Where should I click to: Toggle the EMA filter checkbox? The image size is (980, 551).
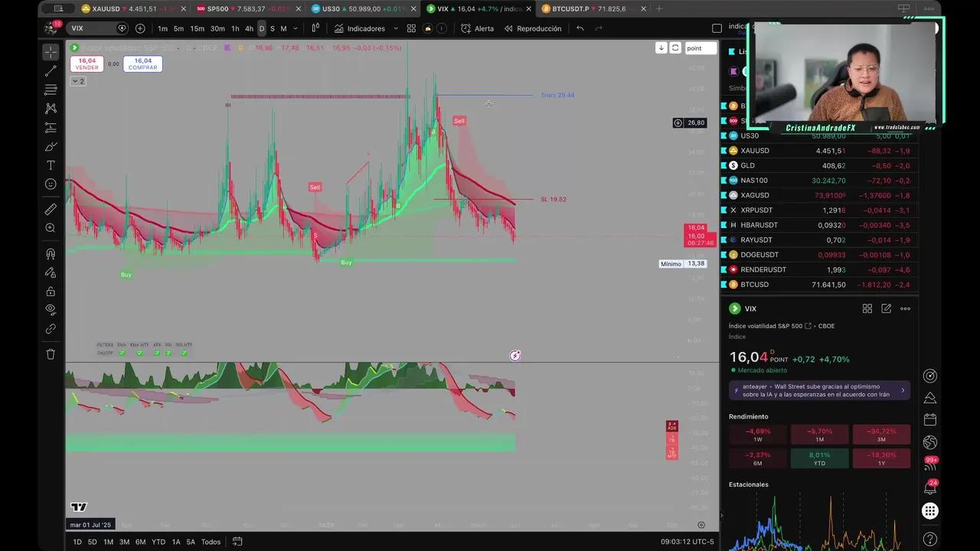pyautogui.click(x=122, y=353)
